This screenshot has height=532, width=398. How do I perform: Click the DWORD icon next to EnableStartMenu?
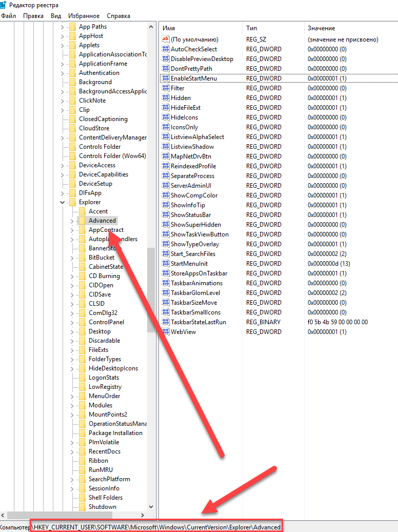click(165, 78)
